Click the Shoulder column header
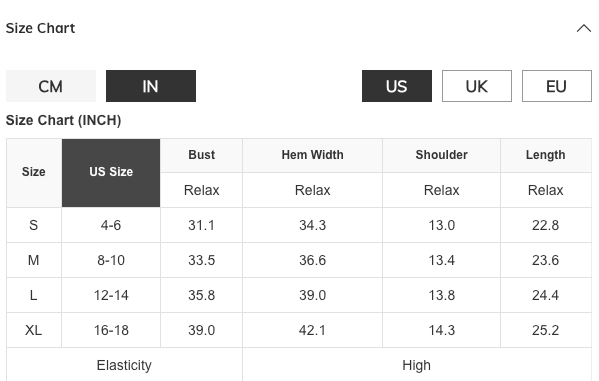This screenshot has width=599, height=381. (442, 155)
